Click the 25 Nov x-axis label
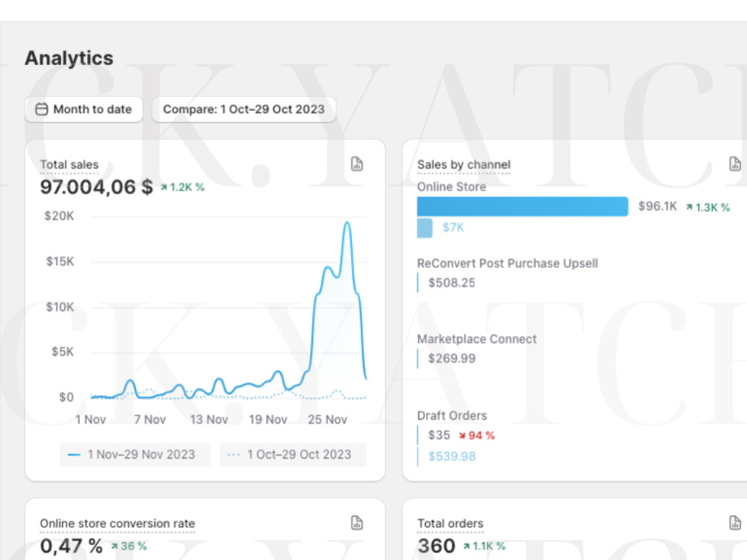This screenshot has width=747, height=560. point(327,420)
